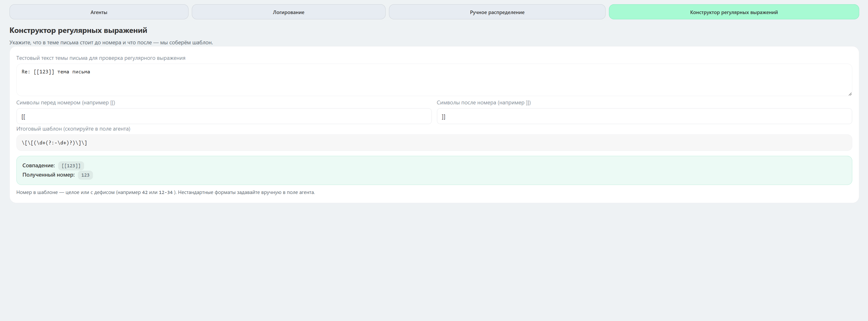This screenshot has height=321, width=868.
Task: Click the Конструктор регулярных выражений page heading
Action: (x=78, y=30)
